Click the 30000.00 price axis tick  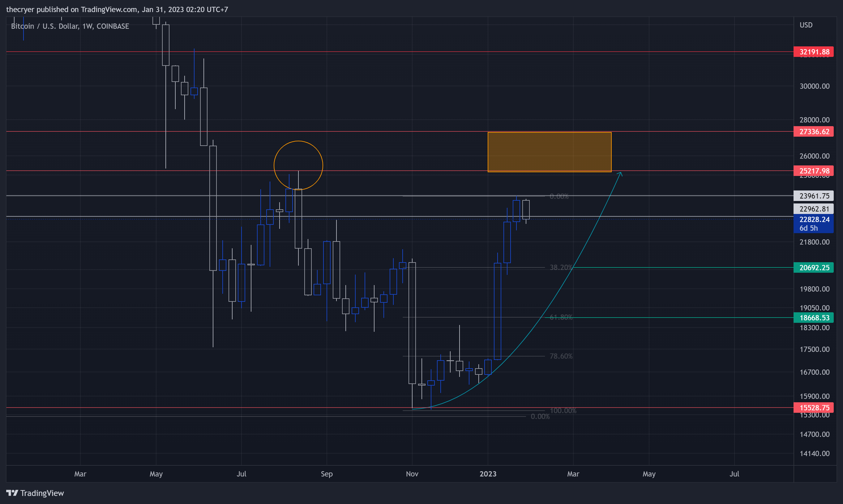tap(814, 86)
